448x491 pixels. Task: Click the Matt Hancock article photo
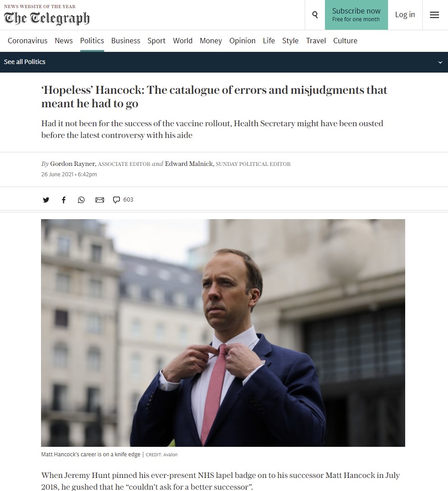click(x=223, y=333)
